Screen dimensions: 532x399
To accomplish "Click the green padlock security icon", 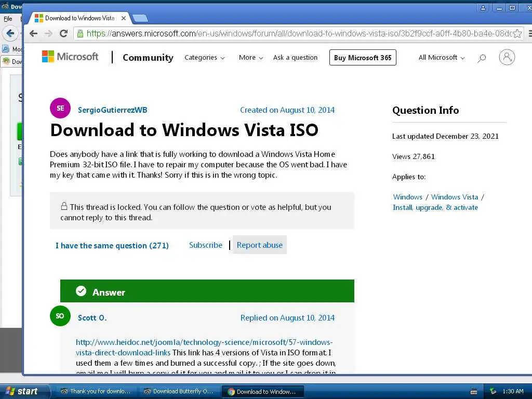I will [80, 34].
